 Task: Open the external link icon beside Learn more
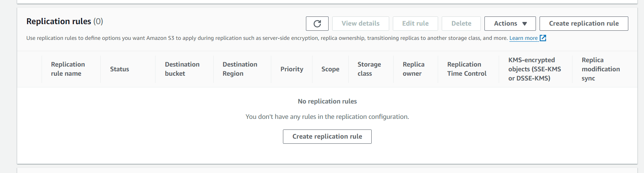pos(543,38)
